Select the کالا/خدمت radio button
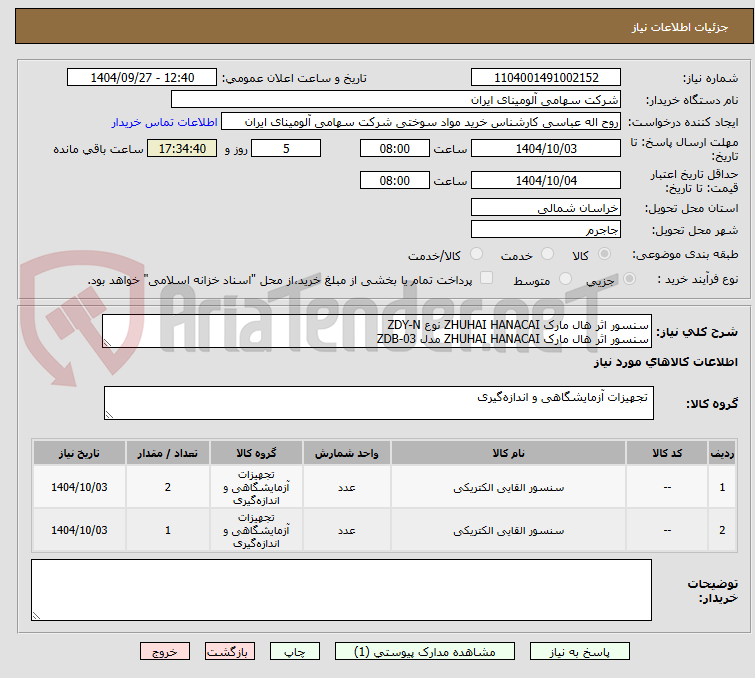Screen dimensions: 755x678 (x=476, y=254)
